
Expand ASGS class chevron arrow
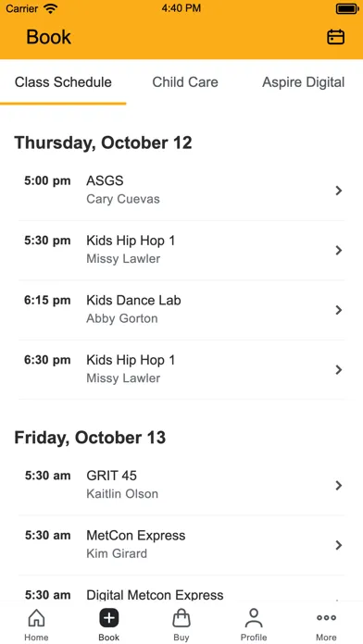point(339,191)
